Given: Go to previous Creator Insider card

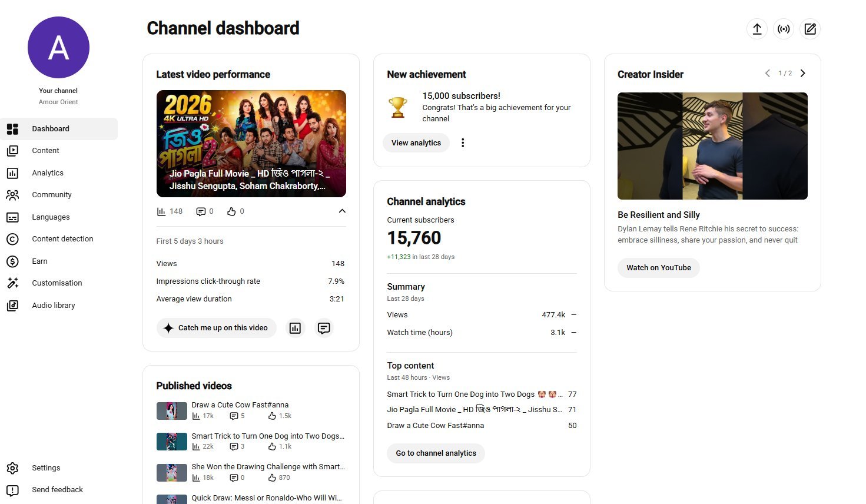Looking at the screenshot, I should pos(767,74).
